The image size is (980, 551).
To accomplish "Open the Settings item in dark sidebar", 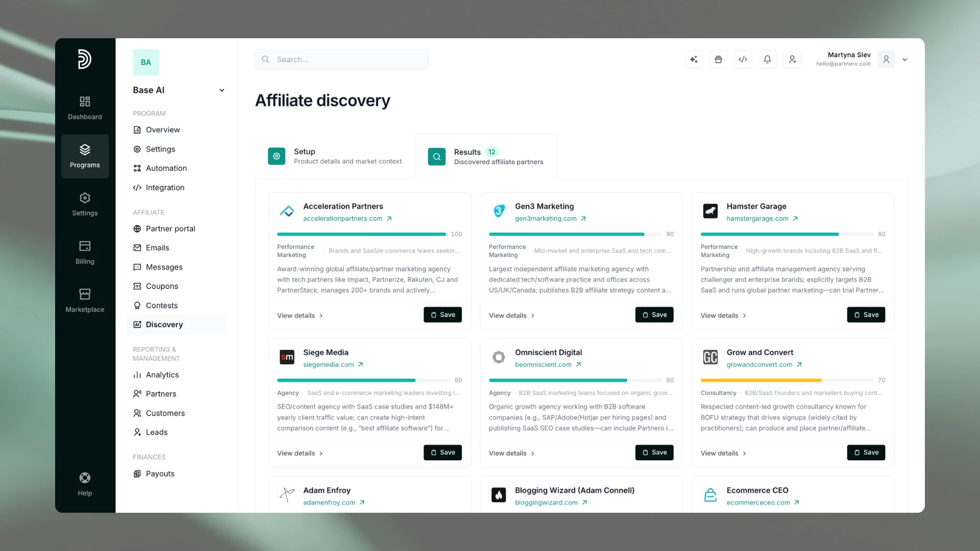I will [x=85, y=205].
